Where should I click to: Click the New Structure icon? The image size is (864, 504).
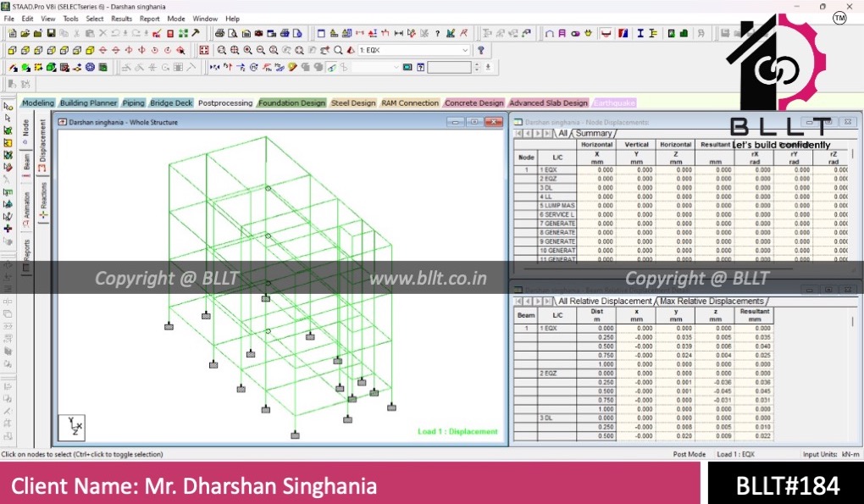[12, 33]
